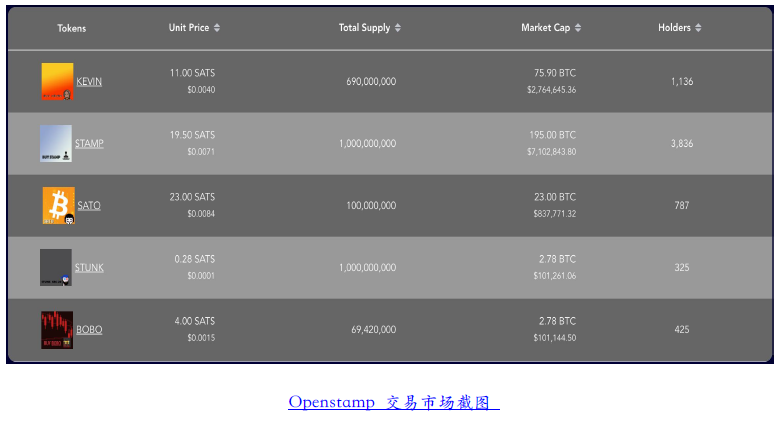Sort by Holders arrows icon
The width and height of the screenshot is (778, 427).
coord(698,28)
